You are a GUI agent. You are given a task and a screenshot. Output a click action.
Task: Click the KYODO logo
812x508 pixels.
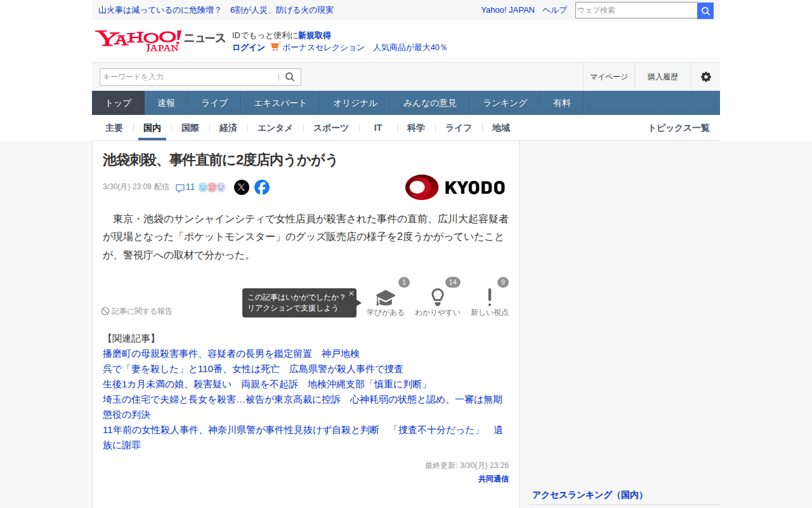coord(455,187)
